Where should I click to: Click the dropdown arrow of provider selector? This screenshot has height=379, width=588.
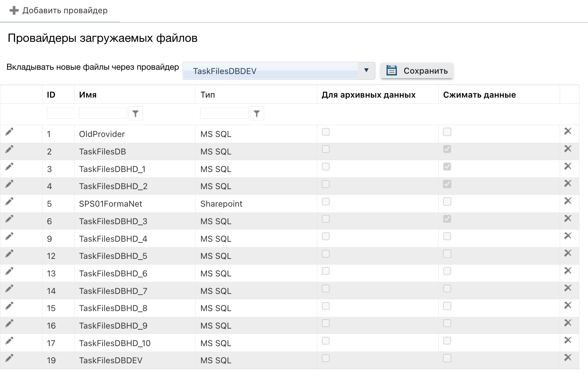[x=367, y=70]
